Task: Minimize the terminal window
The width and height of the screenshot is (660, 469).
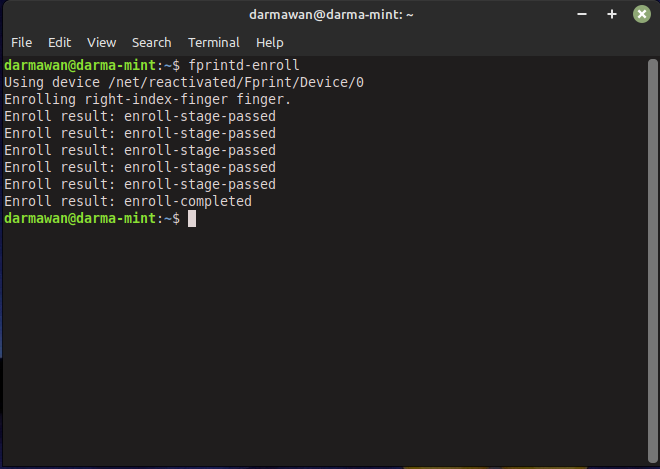Action: [582, 14]
